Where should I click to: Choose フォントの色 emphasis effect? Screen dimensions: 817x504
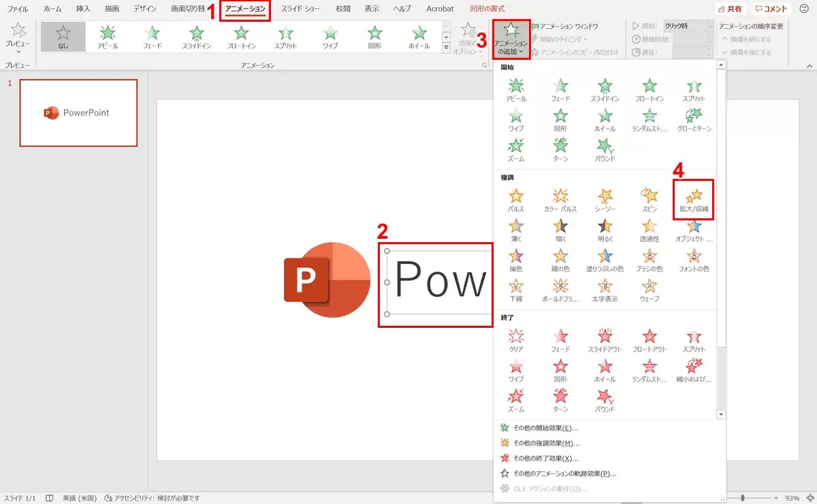tap(694, 260)
